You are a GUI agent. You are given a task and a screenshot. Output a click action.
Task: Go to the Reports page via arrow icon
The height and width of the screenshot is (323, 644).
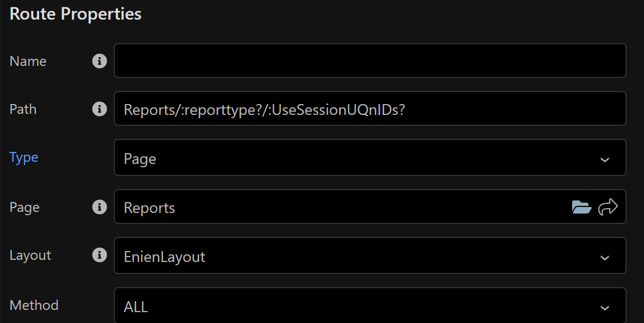608,207
